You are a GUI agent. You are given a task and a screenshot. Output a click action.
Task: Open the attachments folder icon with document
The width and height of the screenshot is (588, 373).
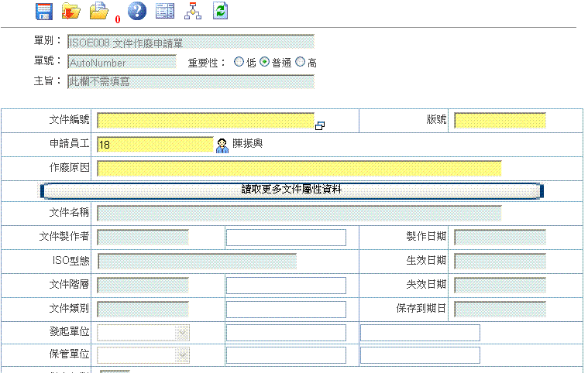click(98, 11)
